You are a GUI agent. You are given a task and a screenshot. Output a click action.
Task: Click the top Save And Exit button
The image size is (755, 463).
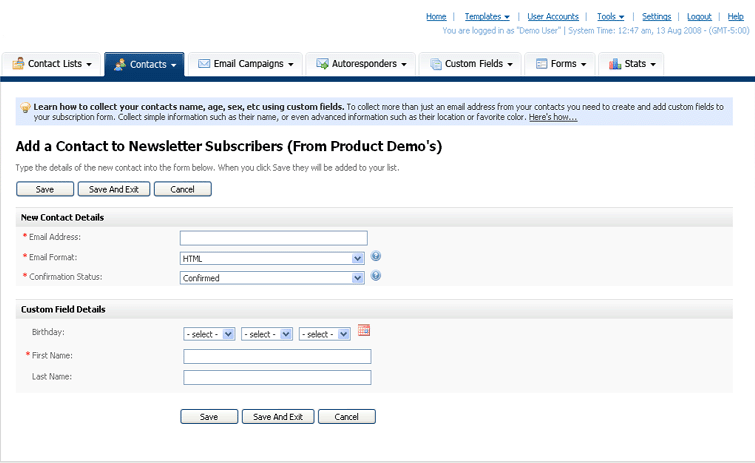click(114, 189)
